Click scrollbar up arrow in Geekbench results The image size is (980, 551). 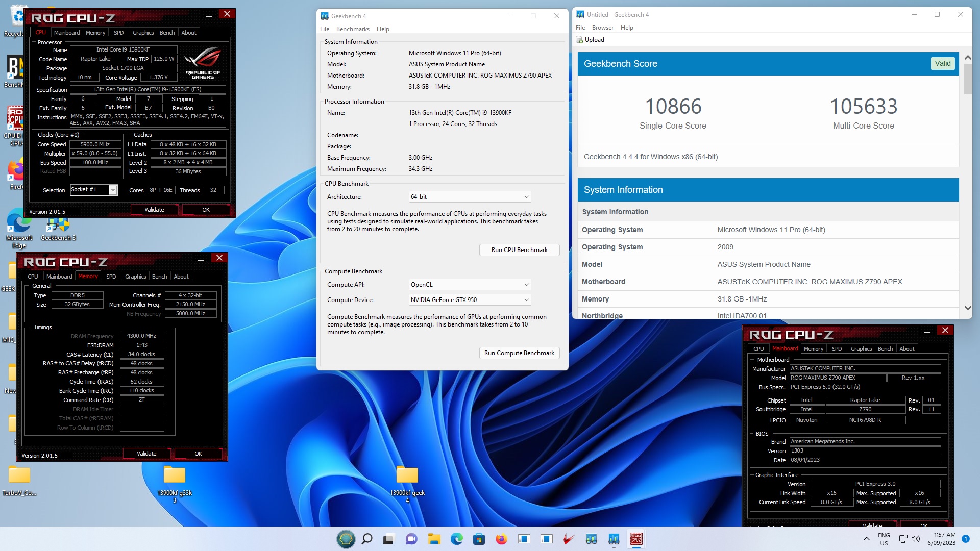point(968,57)
